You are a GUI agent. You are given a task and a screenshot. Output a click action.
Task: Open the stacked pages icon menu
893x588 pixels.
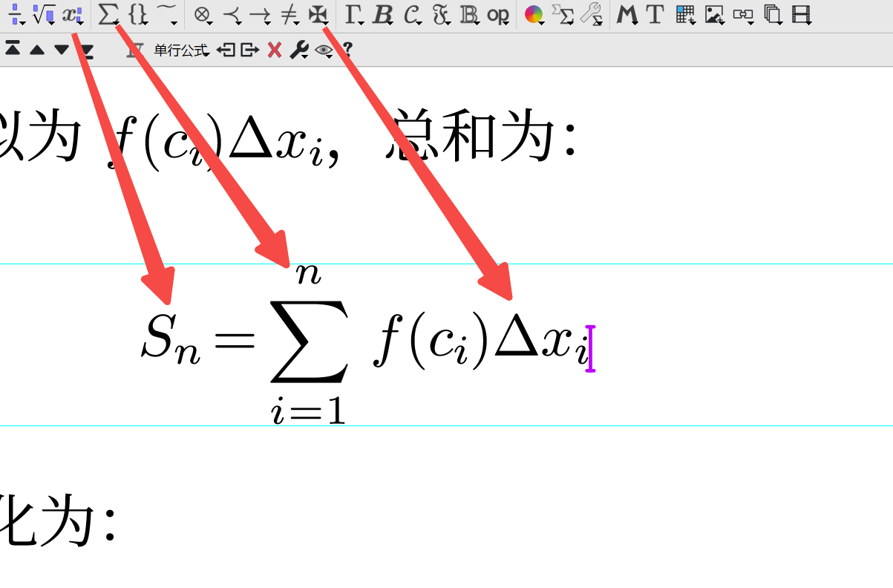773,14
